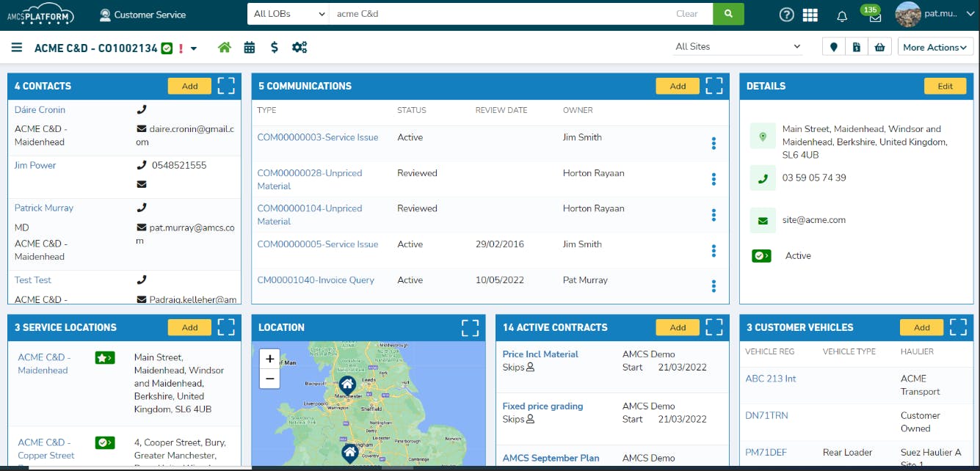Open the calendar icon next to home
Screen dimensions: 980x471
[x=250, y=48]
